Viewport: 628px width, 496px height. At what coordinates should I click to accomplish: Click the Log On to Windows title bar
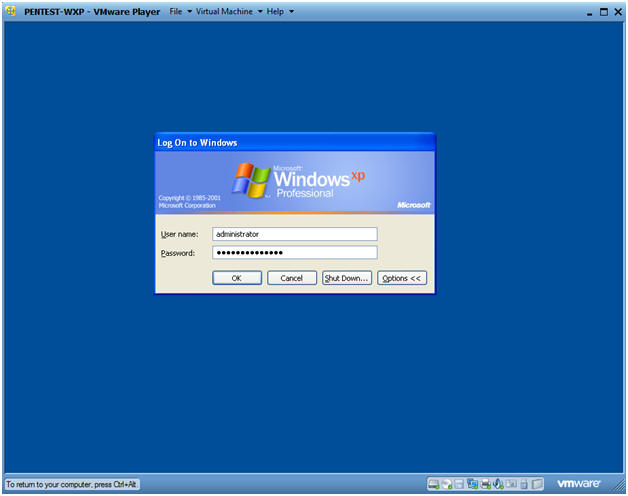295,142
